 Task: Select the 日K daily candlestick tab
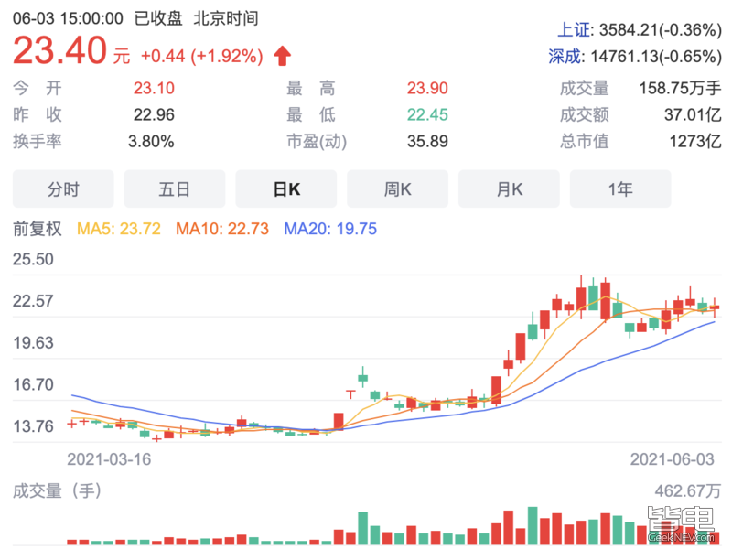tap(286, 189)
